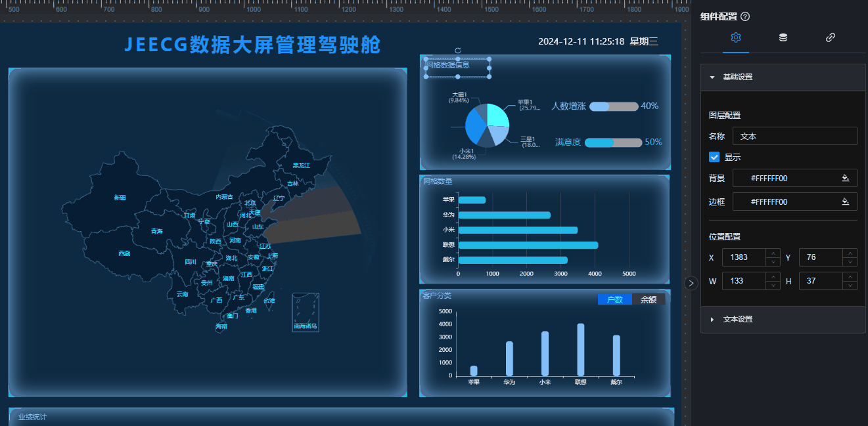Click the 华为 bar in 网格数量 chart

click(x=505, y=215)
